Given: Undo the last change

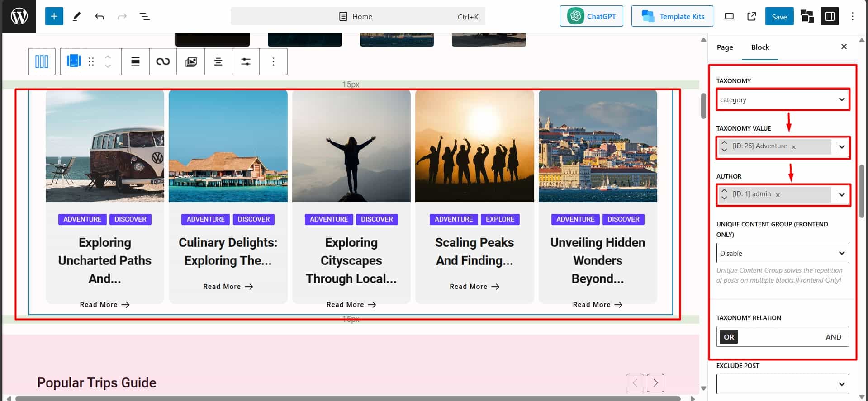Looking at the screenshot, I should [100, 16].
